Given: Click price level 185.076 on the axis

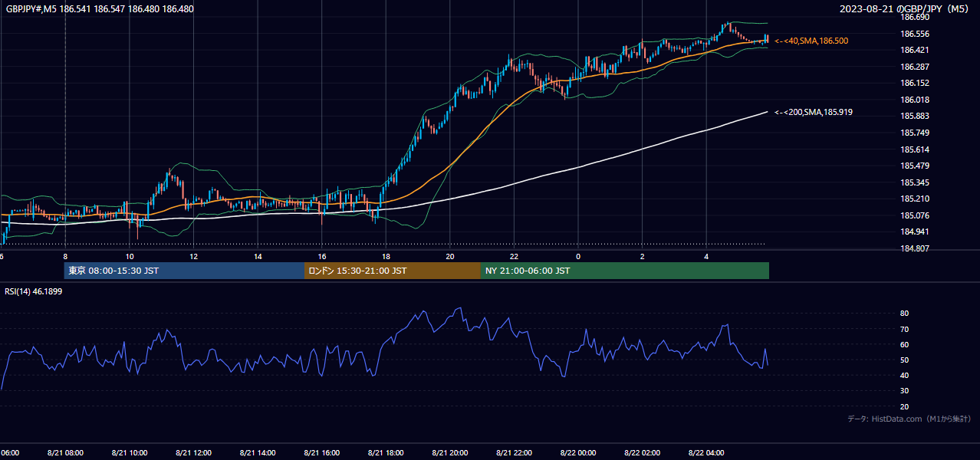Looking at the screenshot, I should coord(915,215).
